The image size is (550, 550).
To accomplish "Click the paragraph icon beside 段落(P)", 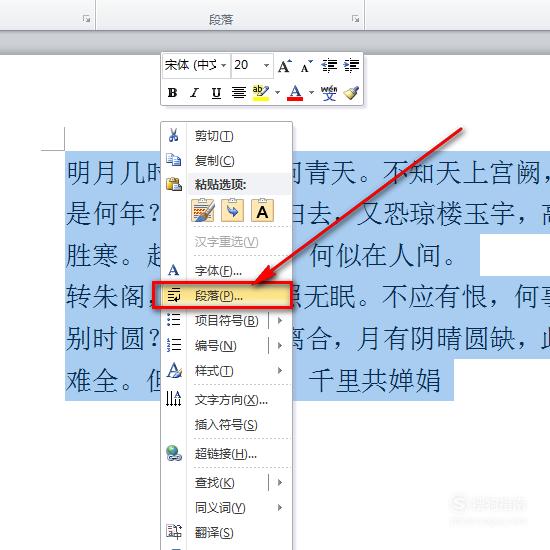I will click(x=174, y=295).
